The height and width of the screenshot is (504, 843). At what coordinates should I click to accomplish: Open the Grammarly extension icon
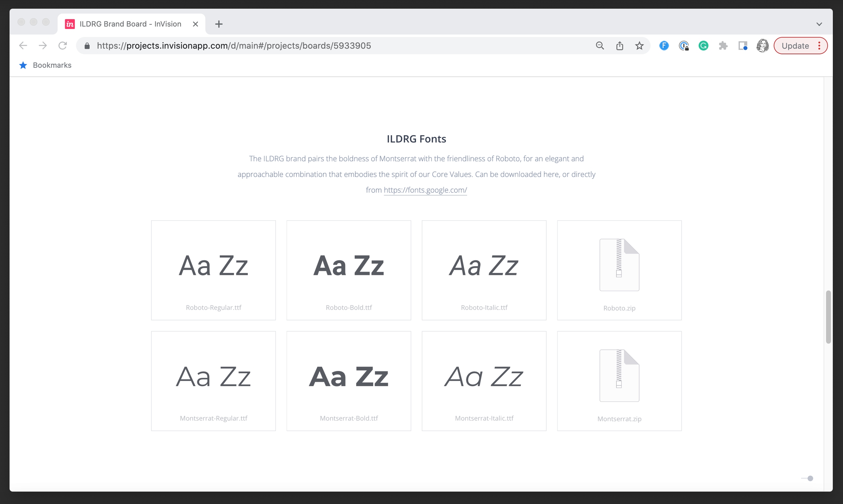[x=703, y=46]
